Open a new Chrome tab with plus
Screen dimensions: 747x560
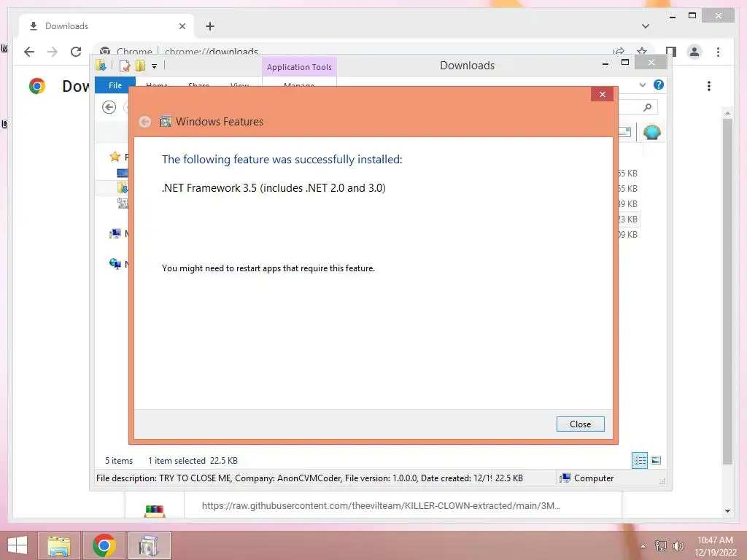pos(210,26)
